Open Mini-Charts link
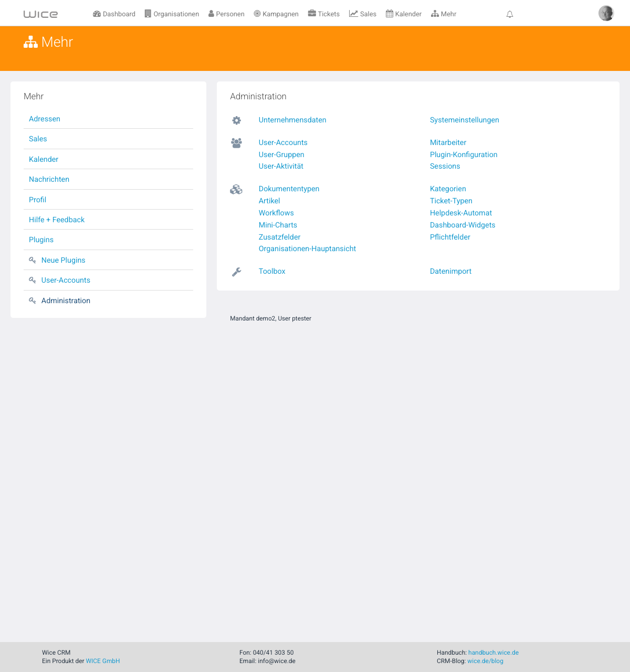The width and height of the screenshot is (630, 672). pos(278,225)
